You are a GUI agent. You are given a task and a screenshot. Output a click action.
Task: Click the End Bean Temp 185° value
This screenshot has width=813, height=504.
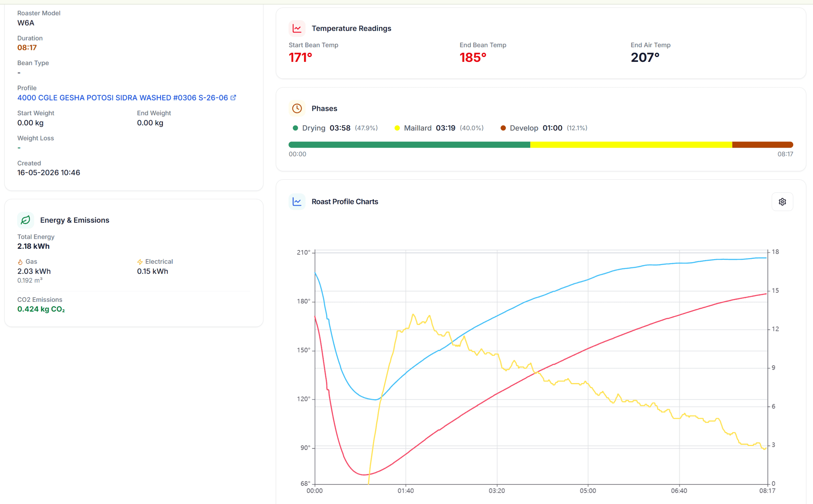[473, 58]
